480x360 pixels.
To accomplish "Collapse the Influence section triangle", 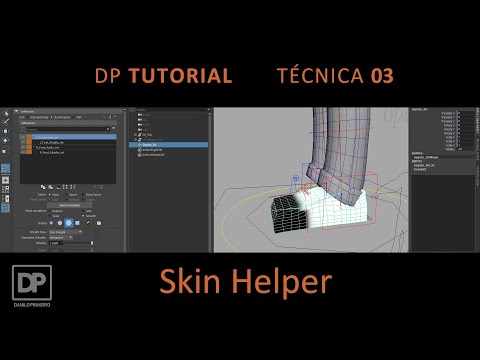I will (16, 111).
